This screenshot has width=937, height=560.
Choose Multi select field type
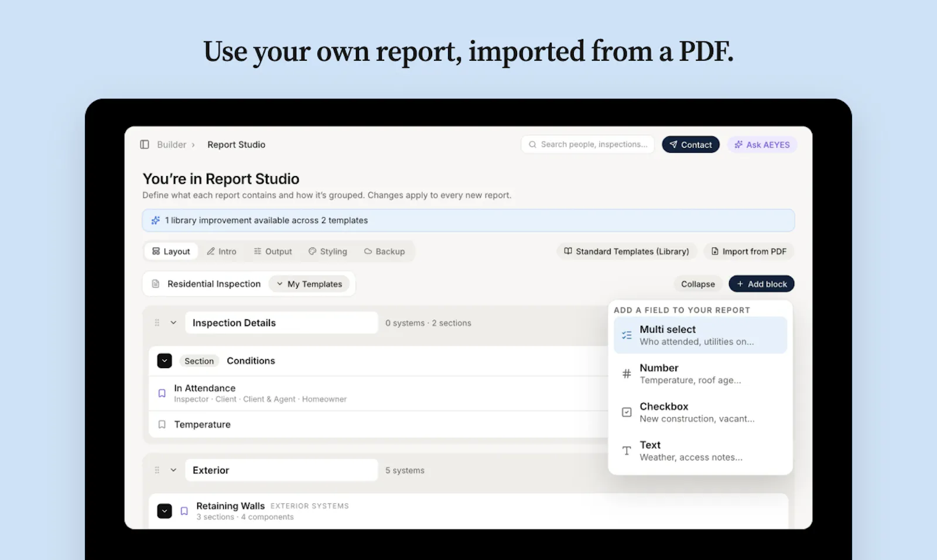[700, 335]
